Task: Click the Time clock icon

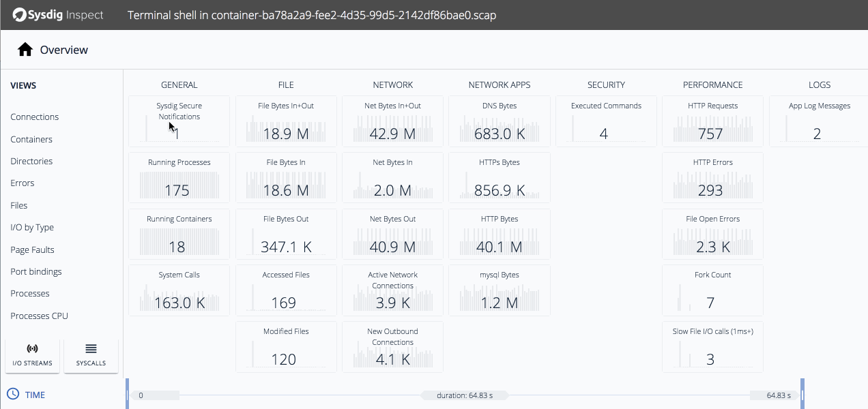Action: click(x=12, y=394)
